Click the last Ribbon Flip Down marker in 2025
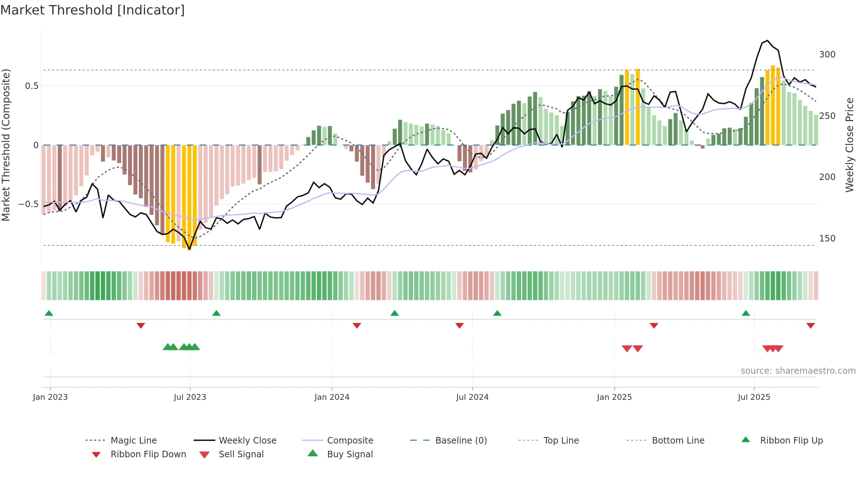The width and height of the screenshot is (868, 488). [810, 326]
